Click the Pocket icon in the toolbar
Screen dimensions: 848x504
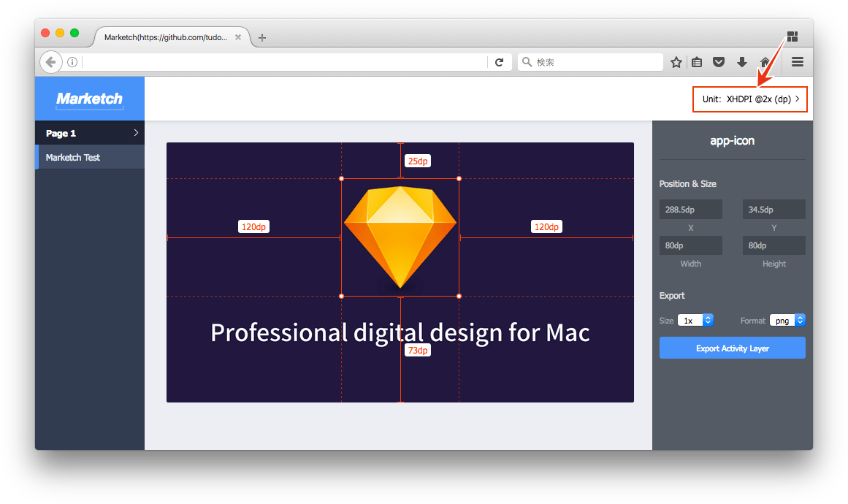719,62
